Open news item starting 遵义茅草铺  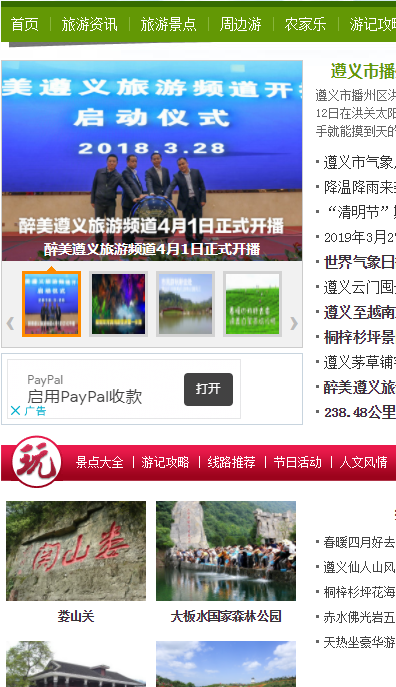point(359,362)
